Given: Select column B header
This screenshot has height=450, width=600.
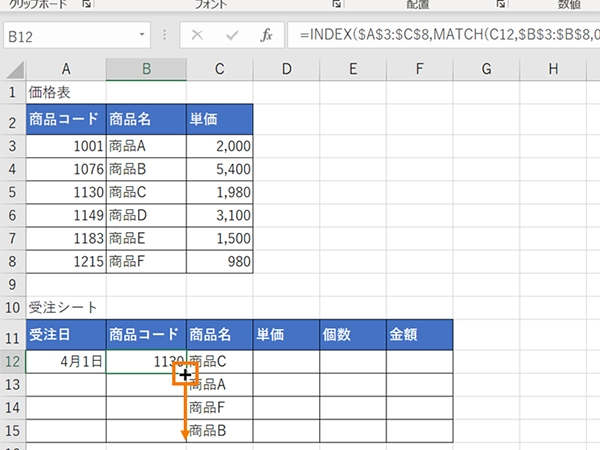Looking at the screenshot, I should (x=146, y=69).
